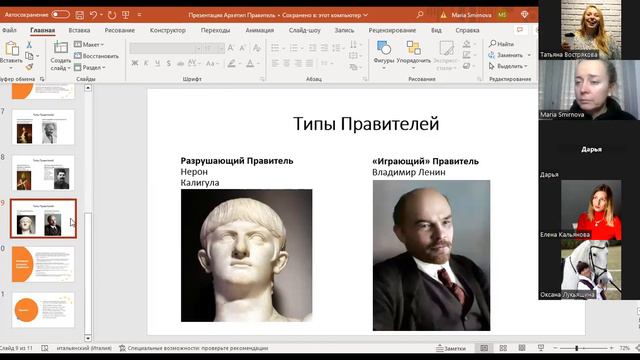The height and width of the screenshot is (360, 640).
Task: Open the MS account avatar
Action: (502, 15)
